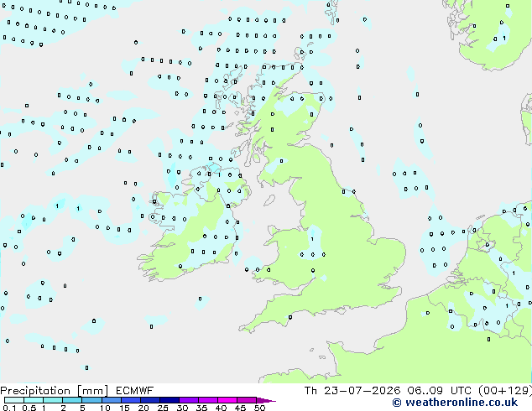Select the palest 0.1–0.5 mm legend swatch
This screenshot has height=411, width=532.
coord(14,400)
